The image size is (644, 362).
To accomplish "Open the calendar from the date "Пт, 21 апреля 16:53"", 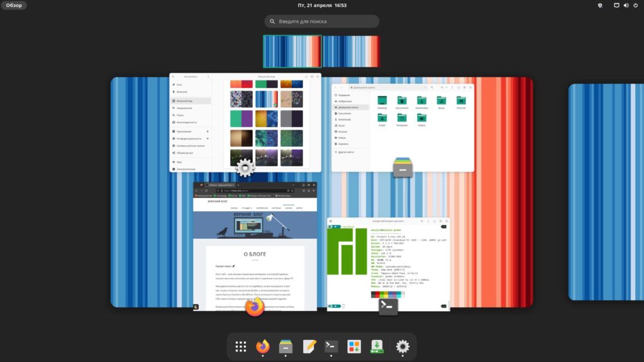I will click(x=322, y=6).
